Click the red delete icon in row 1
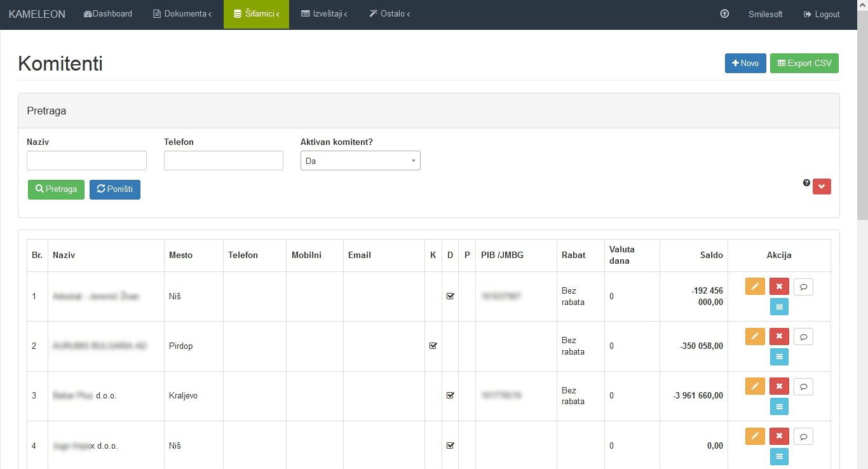 (x=779, y=287)
